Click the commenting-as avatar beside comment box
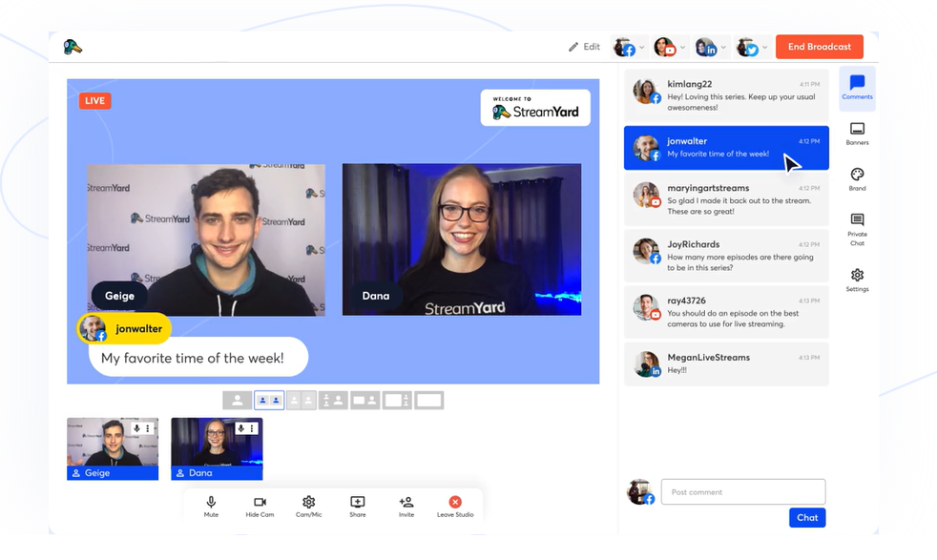Viewport: 937px width, 560px height. (640, 492)
